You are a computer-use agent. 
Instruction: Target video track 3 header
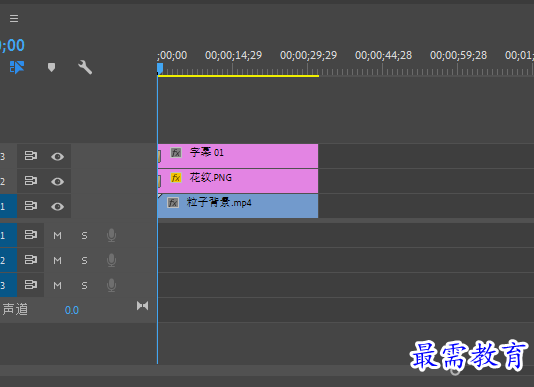tap(8, 156)
